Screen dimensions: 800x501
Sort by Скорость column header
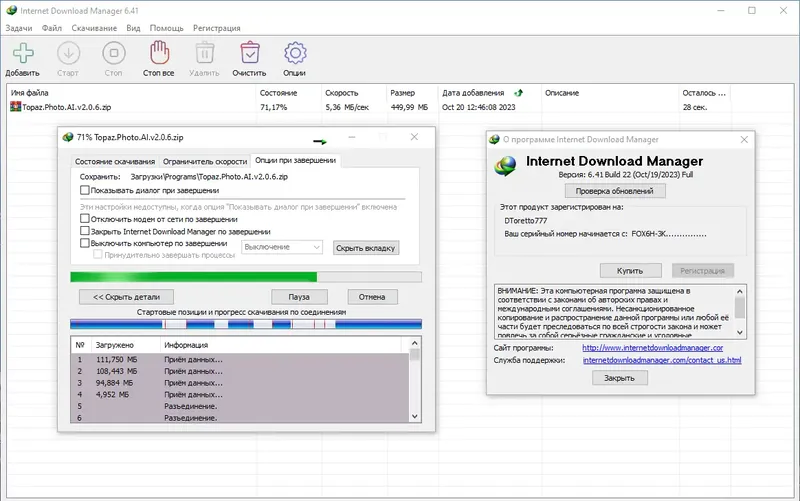click(354, 93)
